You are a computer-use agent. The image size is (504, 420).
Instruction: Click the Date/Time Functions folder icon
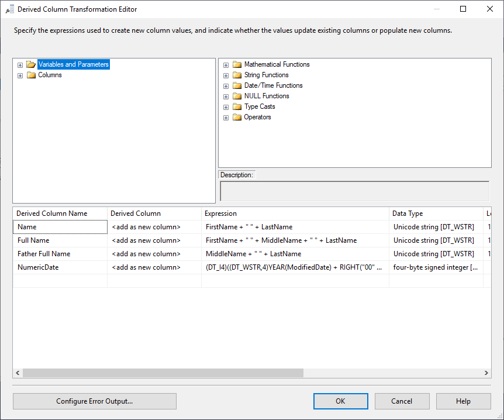[x=237, y=85]
